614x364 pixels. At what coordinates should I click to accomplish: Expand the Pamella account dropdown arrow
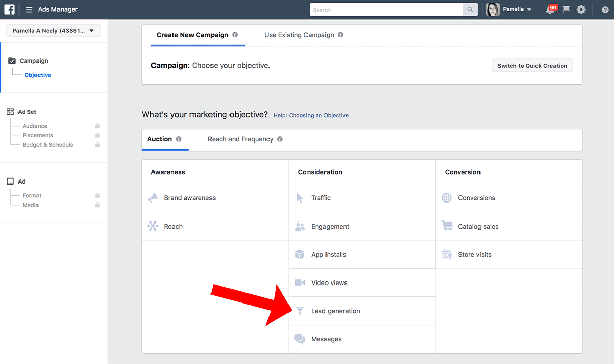point(529,9)
